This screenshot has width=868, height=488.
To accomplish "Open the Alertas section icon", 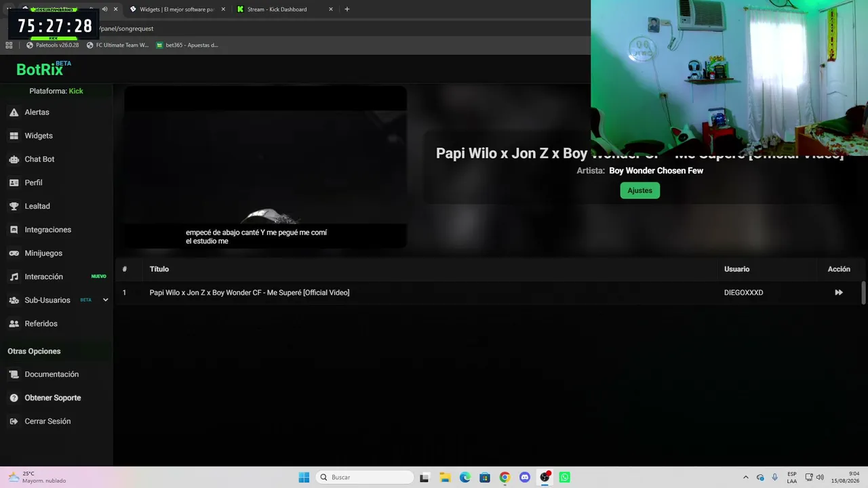I will point(14,113).
